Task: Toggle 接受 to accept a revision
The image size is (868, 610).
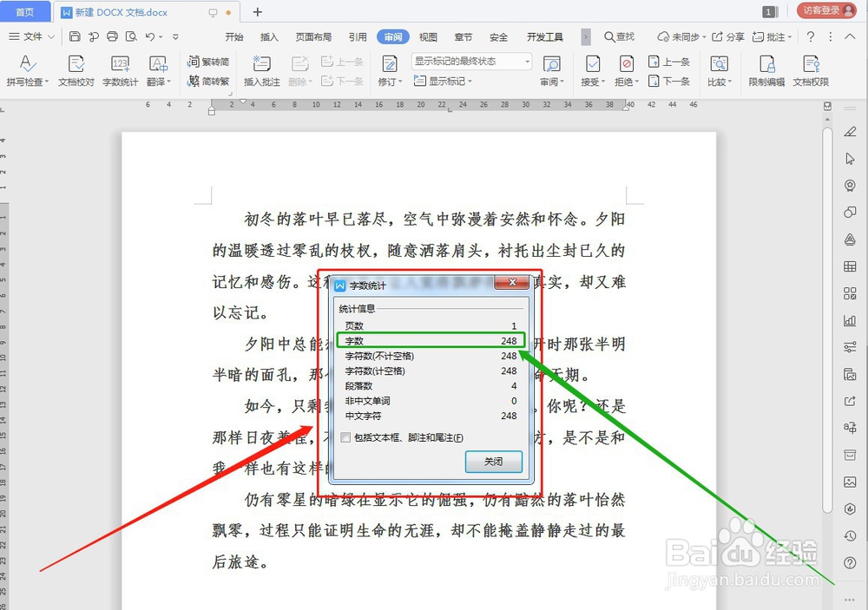Action: tap(591, 69)
